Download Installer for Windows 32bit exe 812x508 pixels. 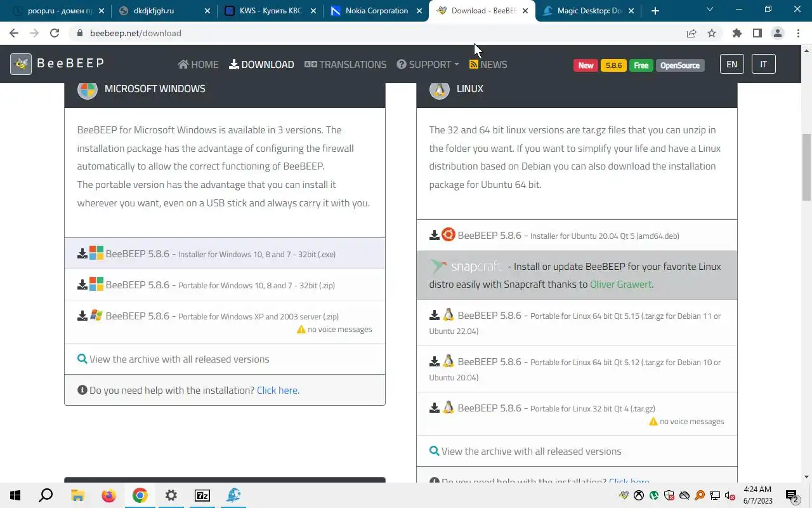pos(225,253)
